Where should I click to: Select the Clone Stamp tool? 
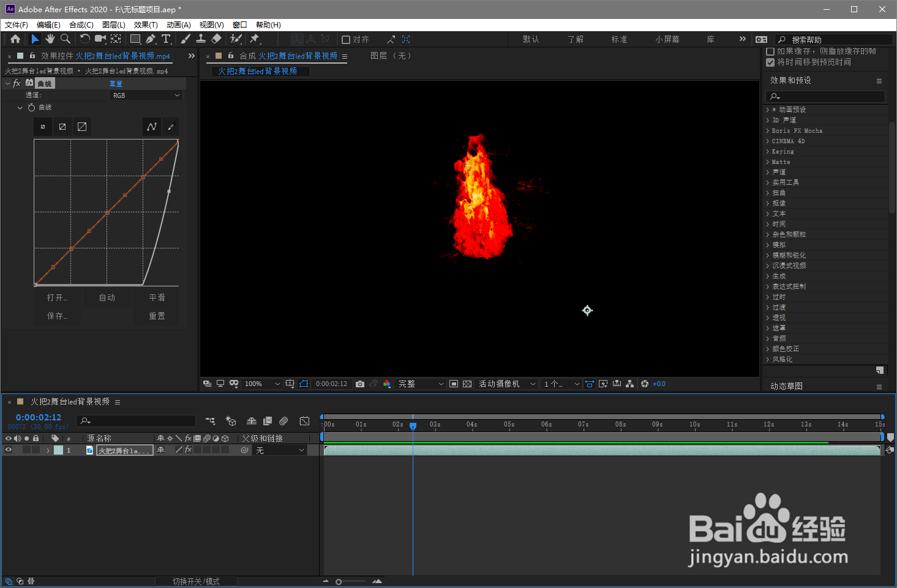[x=201, y=39]
